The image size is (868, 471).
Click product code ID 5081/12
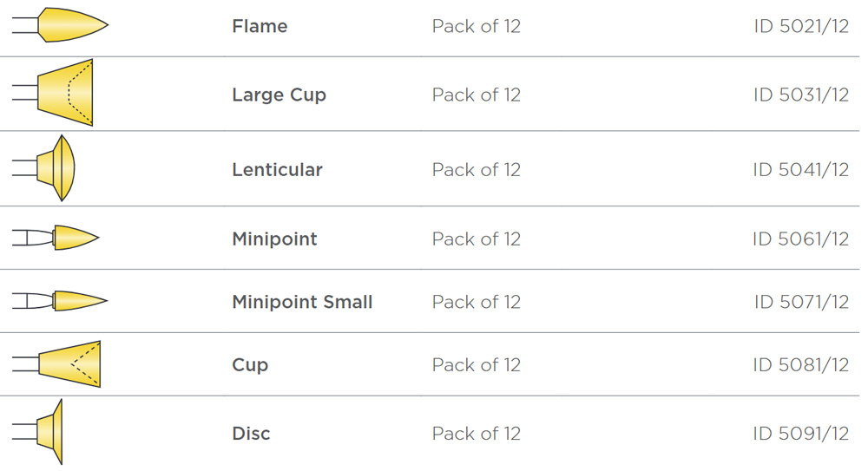pos(800,365)
